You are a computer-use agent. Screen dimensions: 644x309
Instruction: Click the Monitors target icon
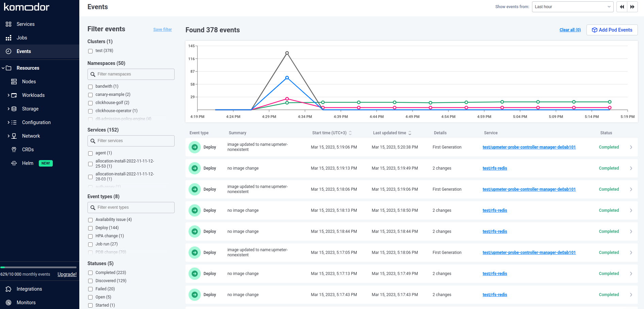pos(9,303)
